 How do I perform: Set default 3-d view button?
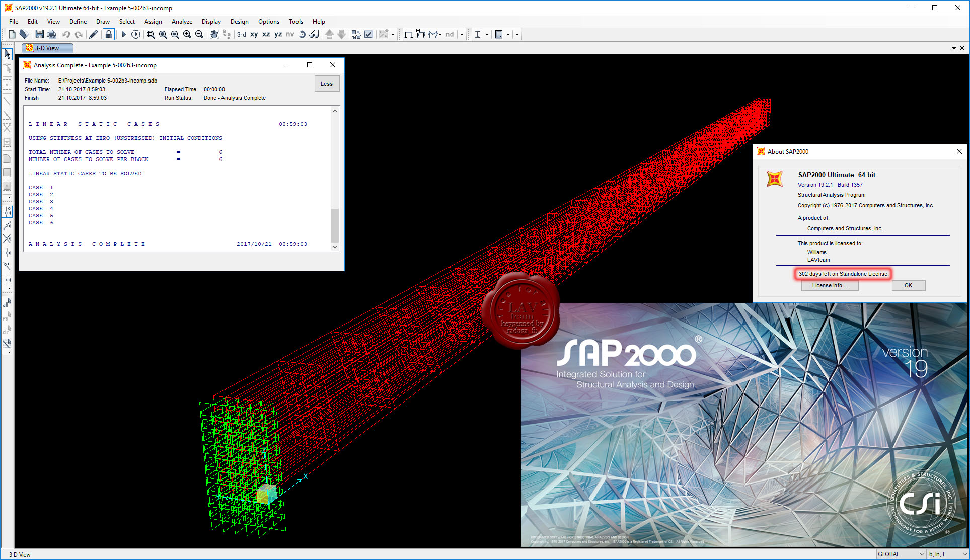tap(242, 34)
